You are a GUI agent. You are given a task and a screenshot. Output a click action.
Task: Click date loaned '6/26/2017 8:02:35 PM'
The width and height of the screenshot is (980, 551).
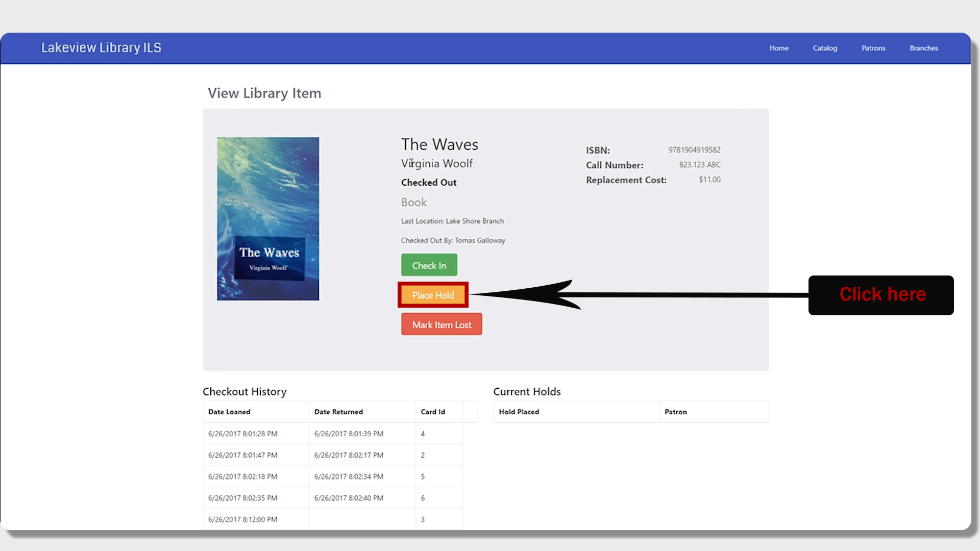tap(242, 498)
